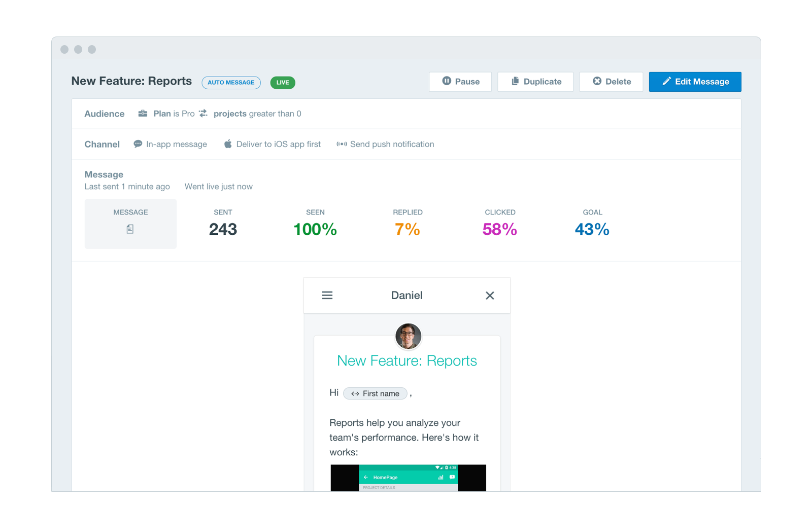This screenshot has width=812, height=505.
Task: Click the back arrow in HomePage screenshot
Action: [x=366, y=477]
